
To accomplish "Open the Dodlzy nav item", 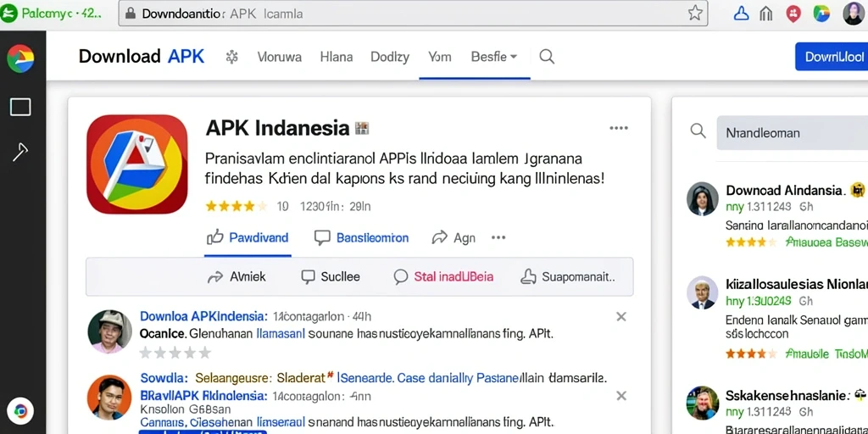I will pyautogui.click(x=390, y=57).
